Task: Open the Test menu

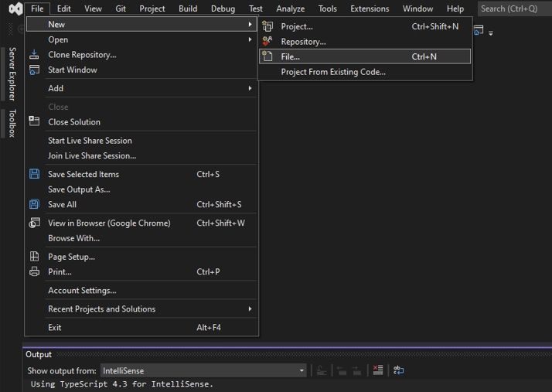Action: pyautogui.click(x=256, y=9)
